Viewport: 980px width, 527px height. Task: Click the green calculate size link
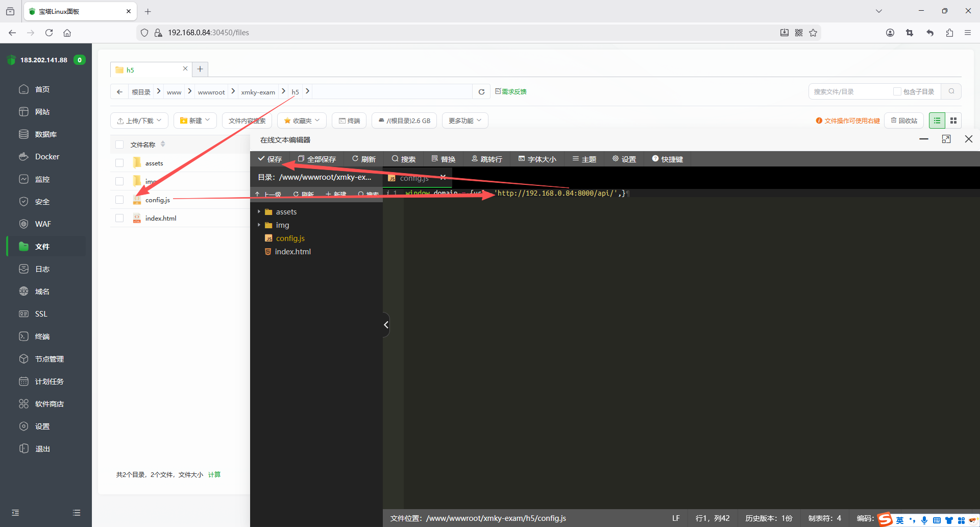click(x=214, y=475)
